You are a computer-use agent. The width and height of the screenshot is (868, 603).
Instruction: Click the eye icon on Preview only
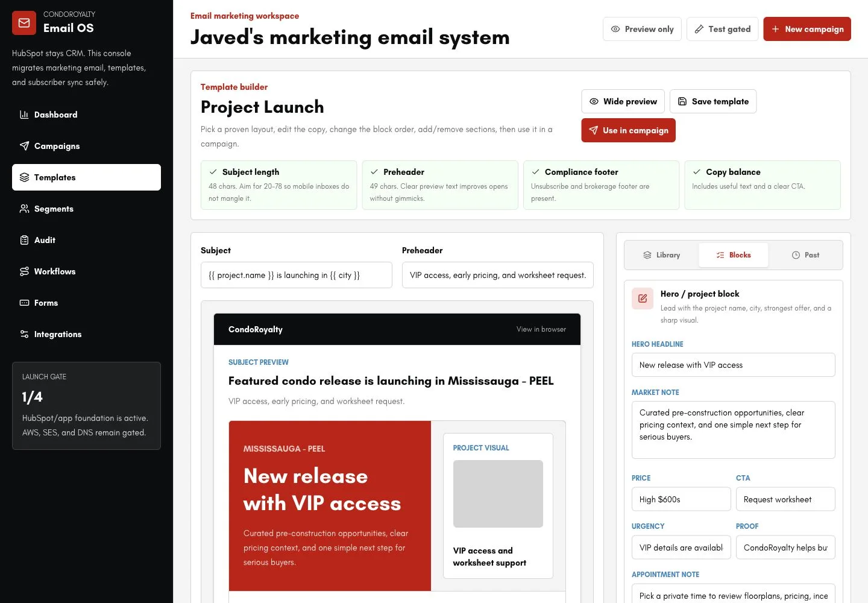(x=615, y=29)
